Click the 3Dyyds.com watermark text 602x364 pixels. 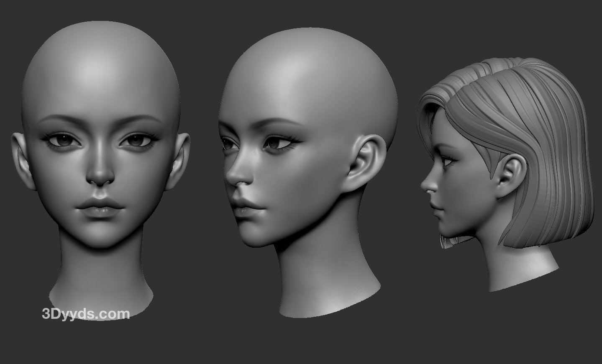(86, 314)
